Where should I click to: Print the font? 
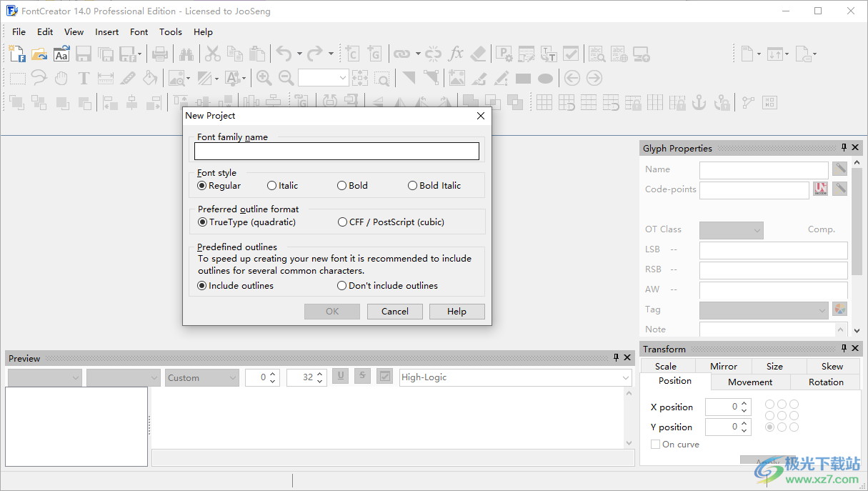[x=160, y=54]
